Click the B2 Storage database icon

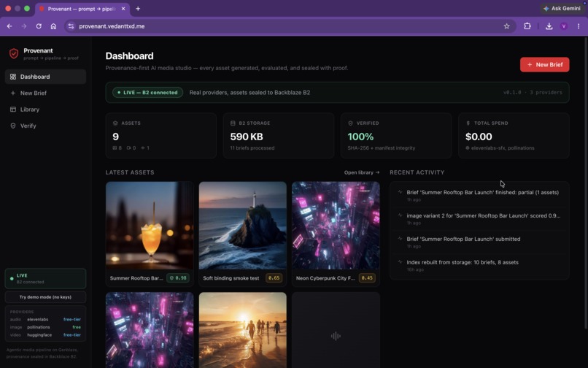[233, 123]
